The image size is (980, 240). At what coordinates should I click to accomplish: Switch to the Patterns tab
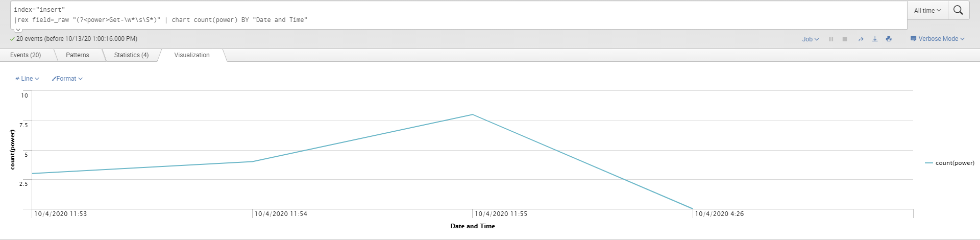pos(78,55)
